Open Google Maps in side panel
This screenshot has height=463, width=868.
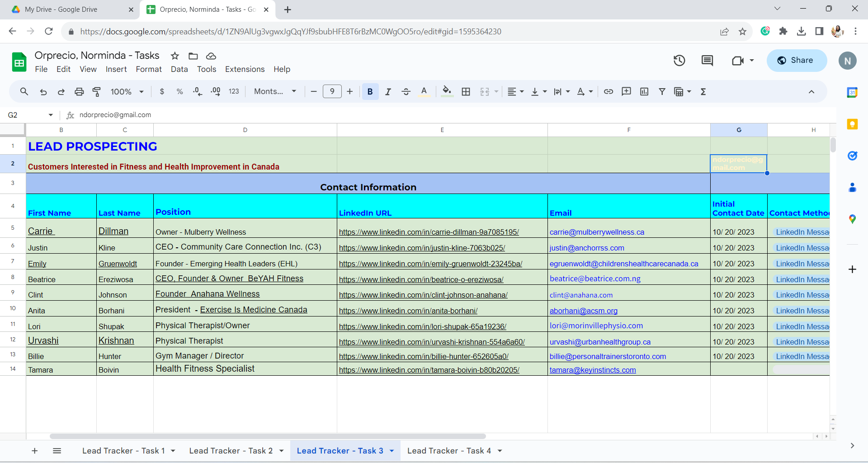click(x=852, y=219)
